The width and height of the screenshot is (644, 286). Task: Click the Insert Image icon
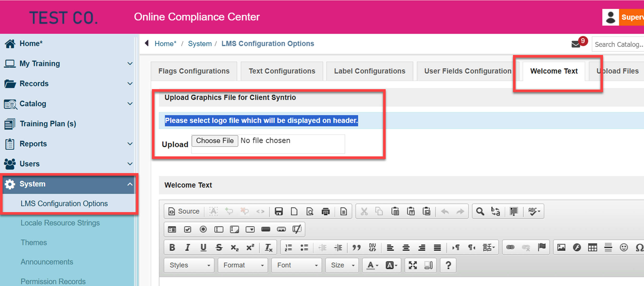click(561, 247)
